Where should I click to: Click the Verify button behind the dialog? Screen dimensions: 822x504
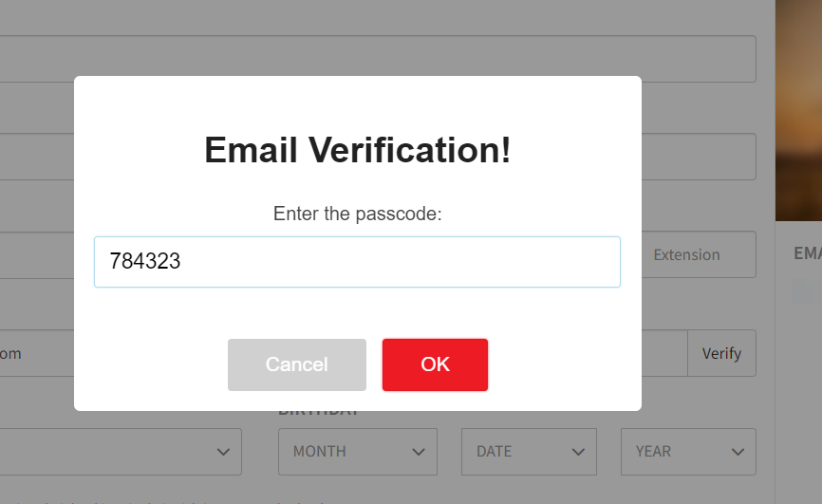[x=721, y=353]
